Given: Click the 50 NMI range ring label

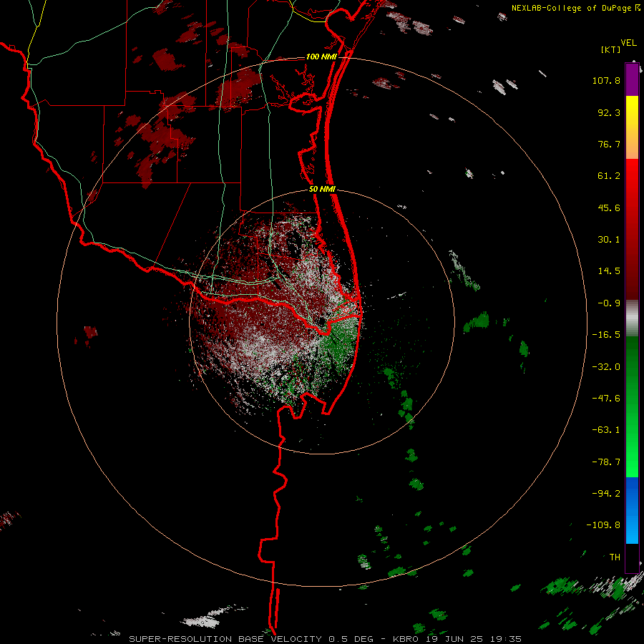Looking at the screenshot, I should coord(322,190).
